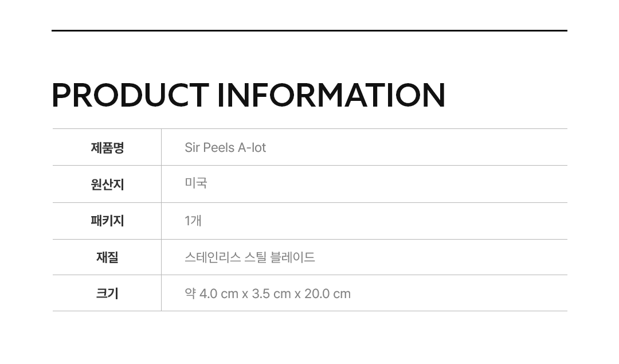The height and width of the screenshot is (364, 619).
Task: Select the Sir Peels A-lot product name
Action: click(225, 148)
